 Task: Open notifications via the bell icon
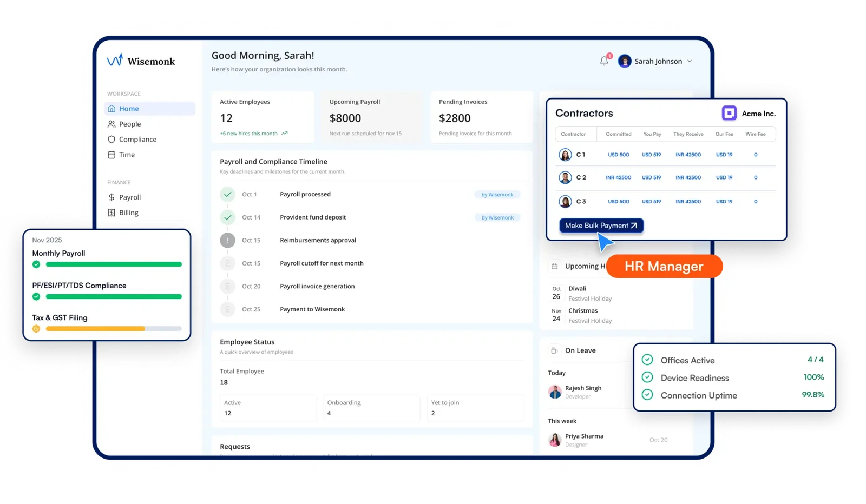click(604, 61)
